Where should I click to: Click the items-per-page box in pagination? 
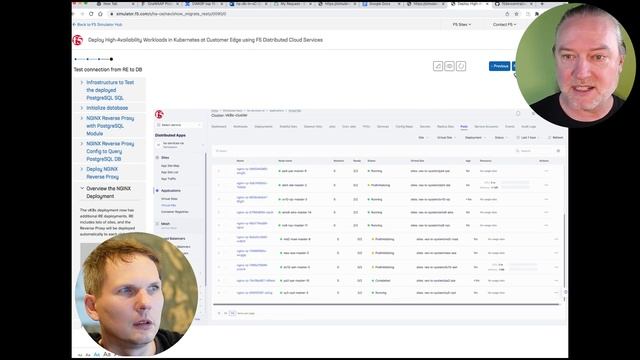point(232,313)
